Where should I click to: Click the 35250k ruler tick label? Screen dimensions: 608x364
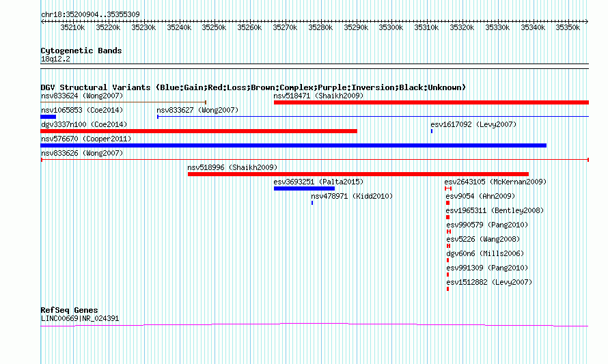point(214,27)
